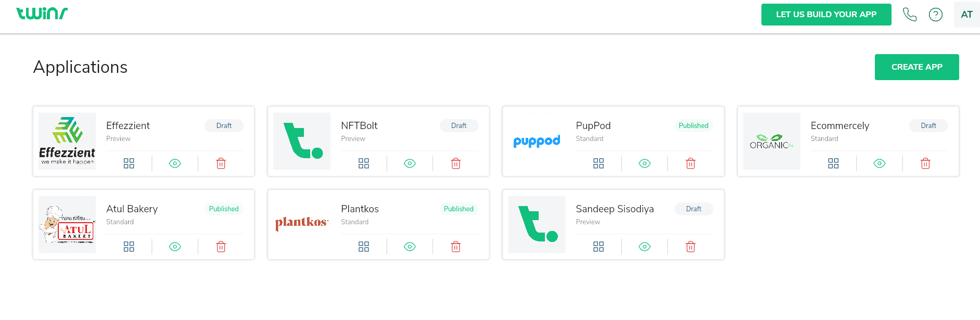Open the Ecommercely dashboard grid icon
Screen dimensions: 980x320
pos(833,163)
